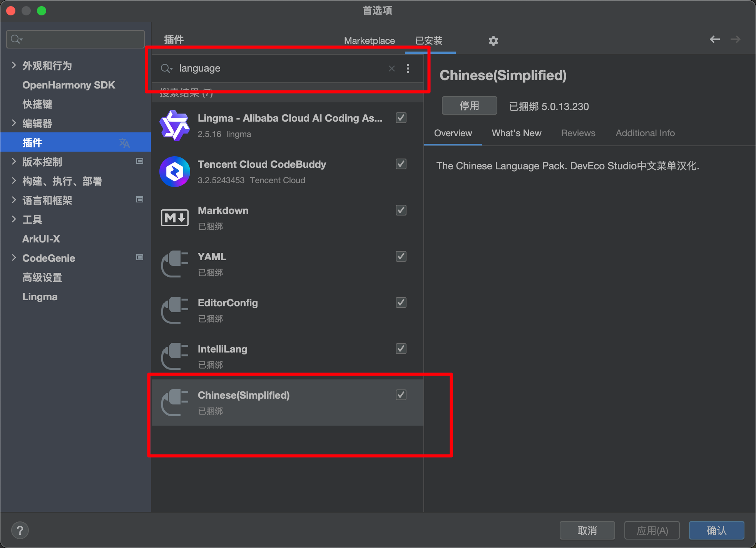
Task: Expand the CodeGenie tree node
Action: pyautogui.click(x=14, y=257)
